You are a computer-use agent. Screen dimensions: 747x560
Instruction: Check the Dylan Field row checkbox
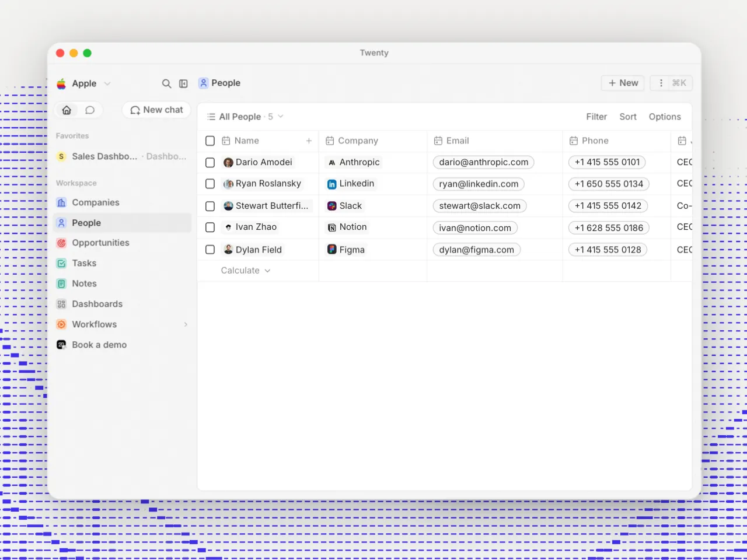[x=210, y=250]
